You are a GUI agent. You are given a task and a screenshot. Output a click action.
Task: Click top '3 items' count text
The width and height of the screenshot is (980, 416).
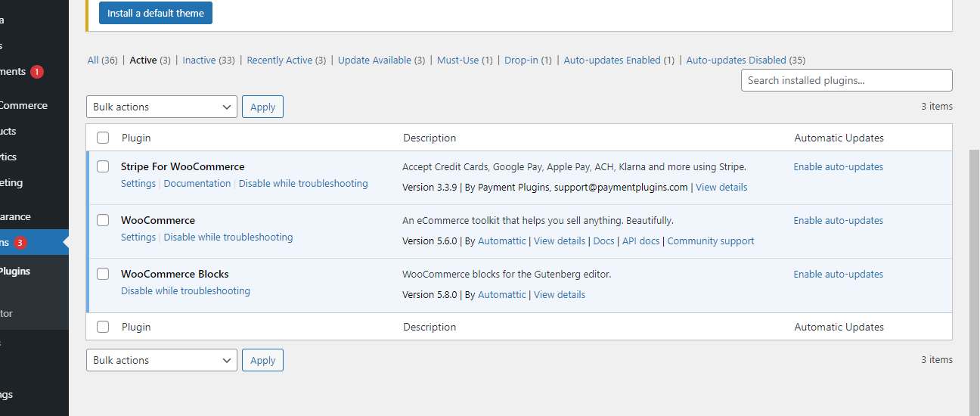[937, 107]
